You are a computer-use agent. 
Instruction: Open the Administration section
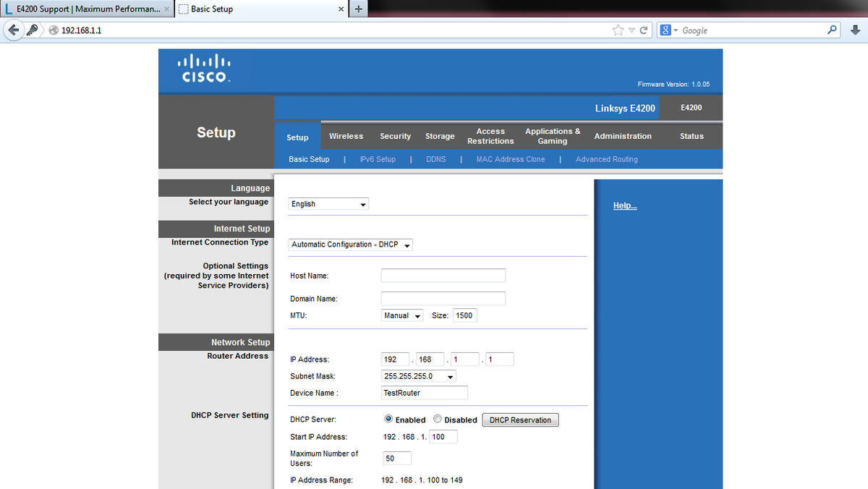[622, 136]
